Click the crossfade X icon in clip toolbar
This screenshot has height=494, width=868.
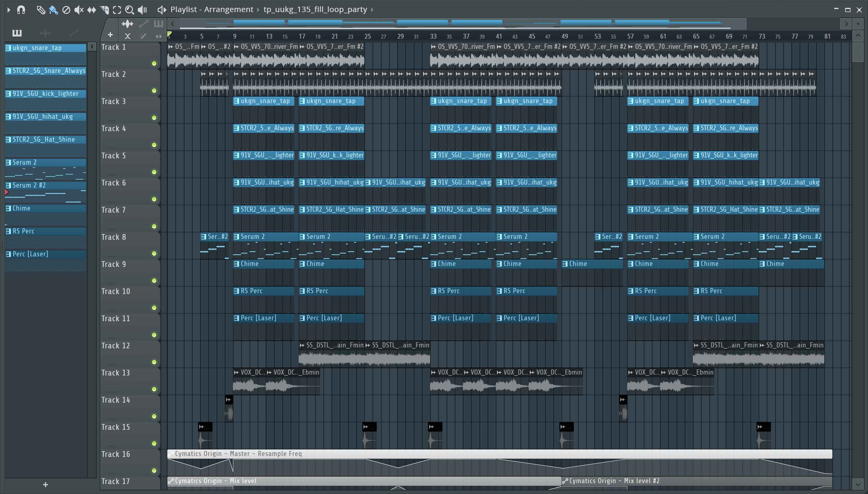(127, 36)
